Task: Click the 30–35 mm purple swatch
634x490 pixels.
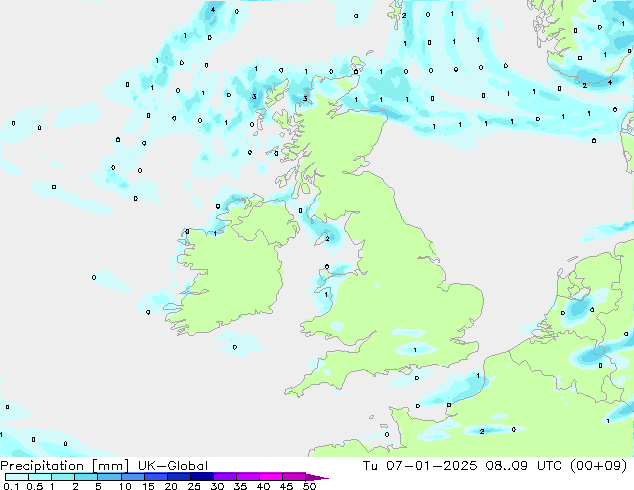Action: [x=224, y=477]
